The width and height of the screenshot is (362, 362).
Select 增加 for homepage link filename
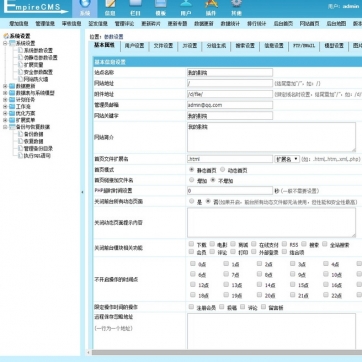point(191,180)
